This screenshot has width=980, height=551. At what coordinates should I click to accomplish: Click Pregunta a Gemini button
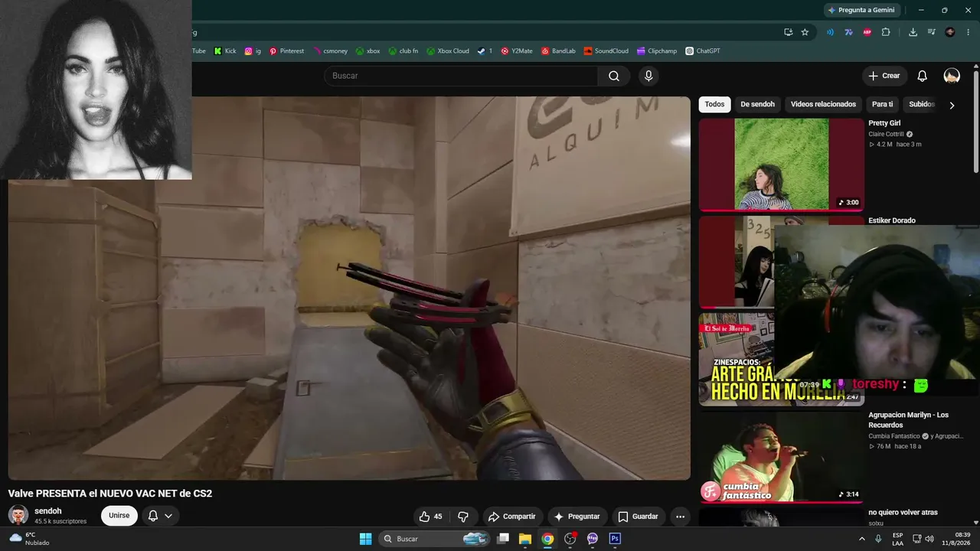[861, 10]
